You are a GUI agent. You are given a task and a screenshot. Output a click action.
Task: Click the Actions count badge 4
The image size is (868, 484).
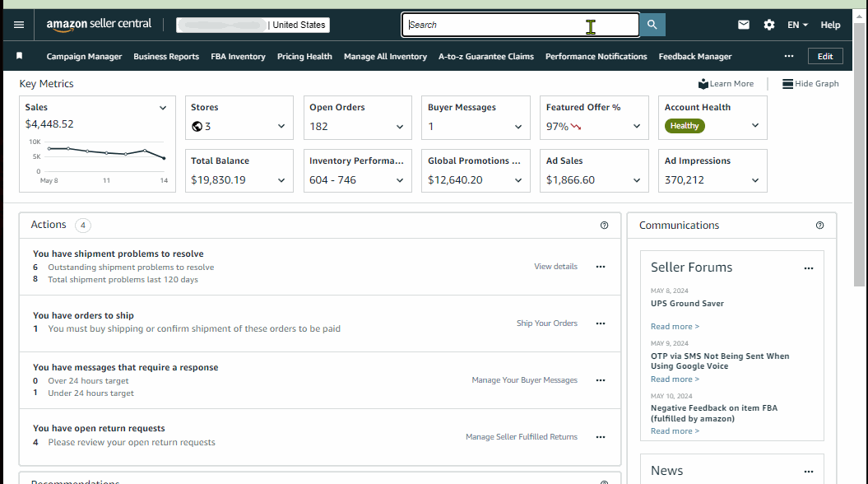(x=83, y=226)
